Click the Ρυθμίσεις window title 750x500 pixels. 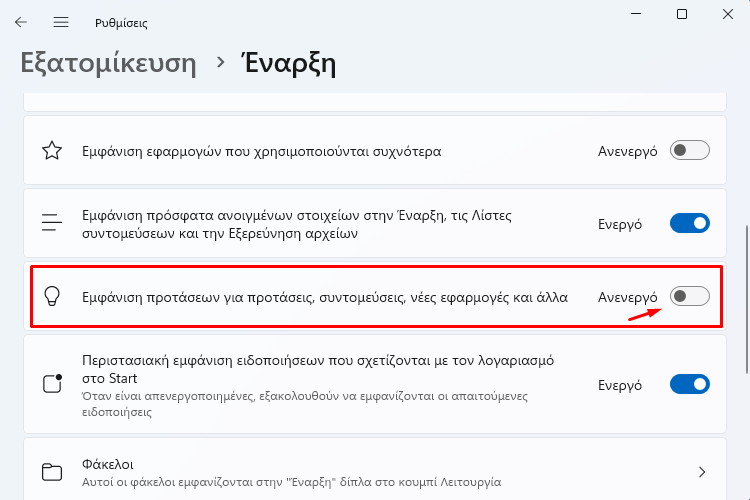(x=121, y=23)
